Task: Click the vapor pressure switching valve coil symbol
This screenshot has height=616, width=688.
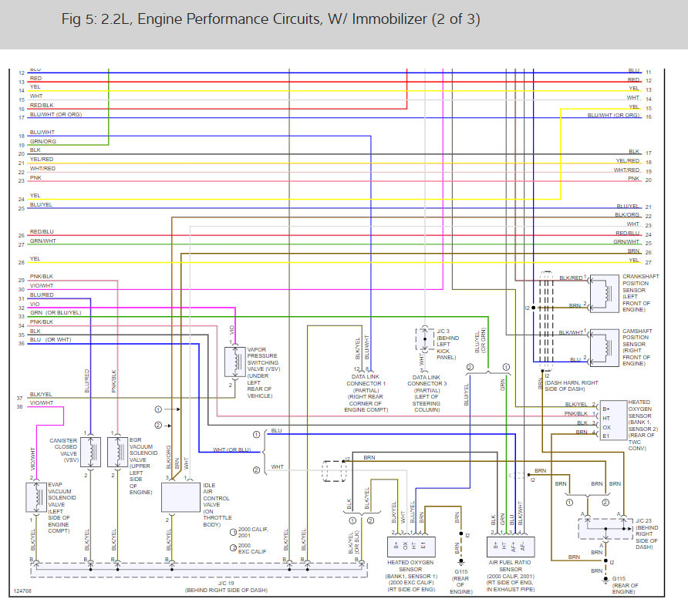Action: pyautogui.click(x=234, y=362)
